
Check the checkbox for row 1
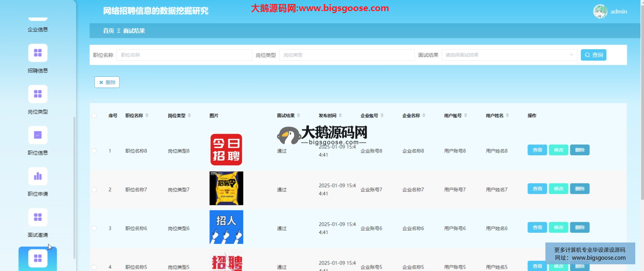tap(94, 151)
